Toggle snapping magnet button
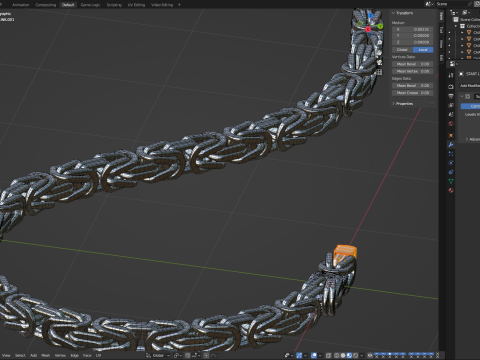This screenshot has width=480, height=360. tap(188, 355)
